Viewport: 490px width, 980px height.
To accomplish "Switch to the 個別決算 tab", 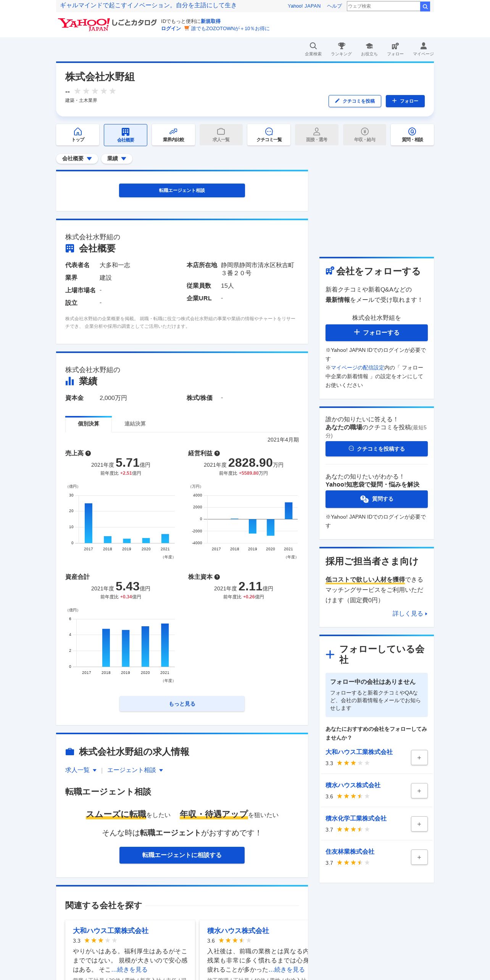I will pos(89,424).
